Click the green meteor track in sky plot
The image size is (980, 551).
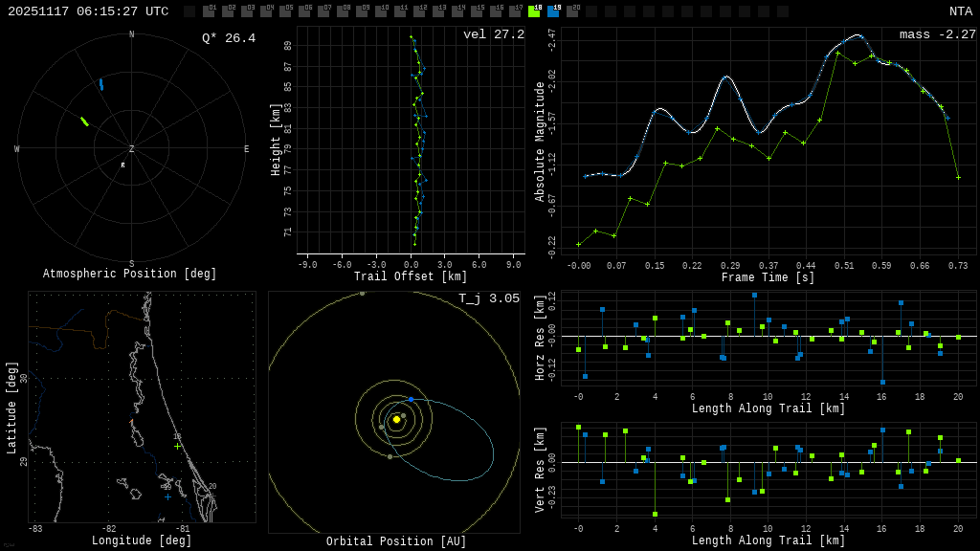click(x=84, y=121)
